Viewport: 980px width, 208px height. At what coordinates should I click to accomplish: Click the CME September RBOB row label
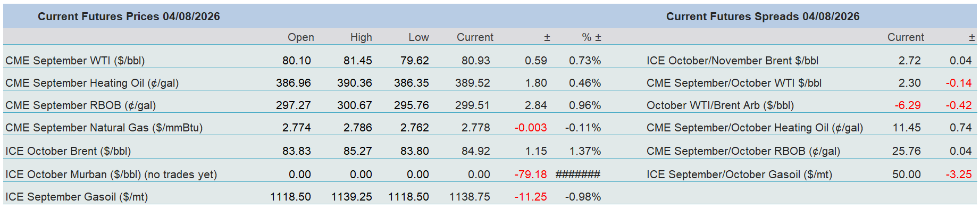point(80,105)
